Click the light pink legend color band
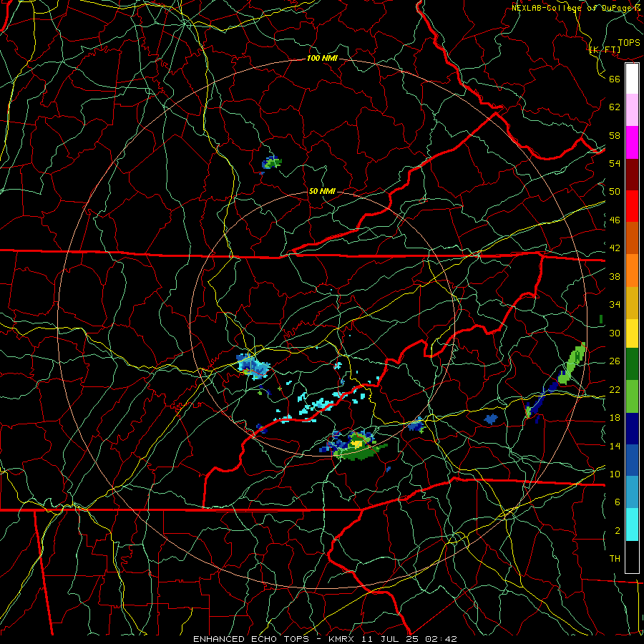 coord(632,109)
